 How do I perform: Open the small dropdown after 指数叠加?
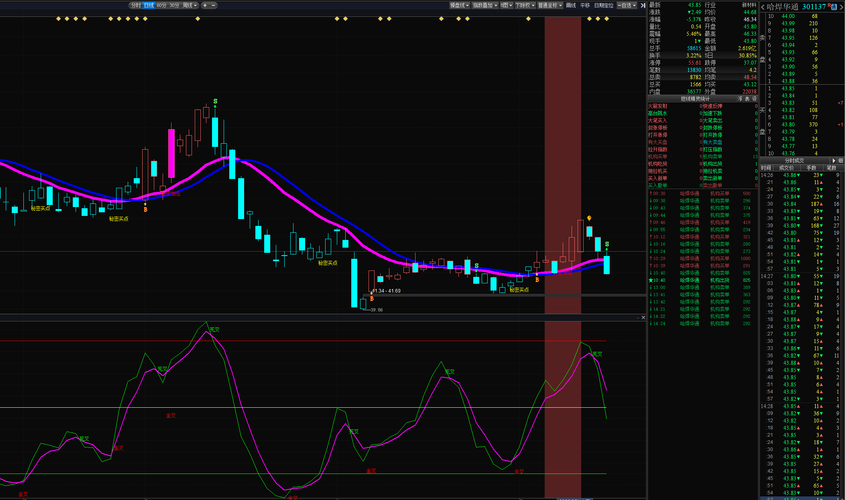[x=507, y=5]
